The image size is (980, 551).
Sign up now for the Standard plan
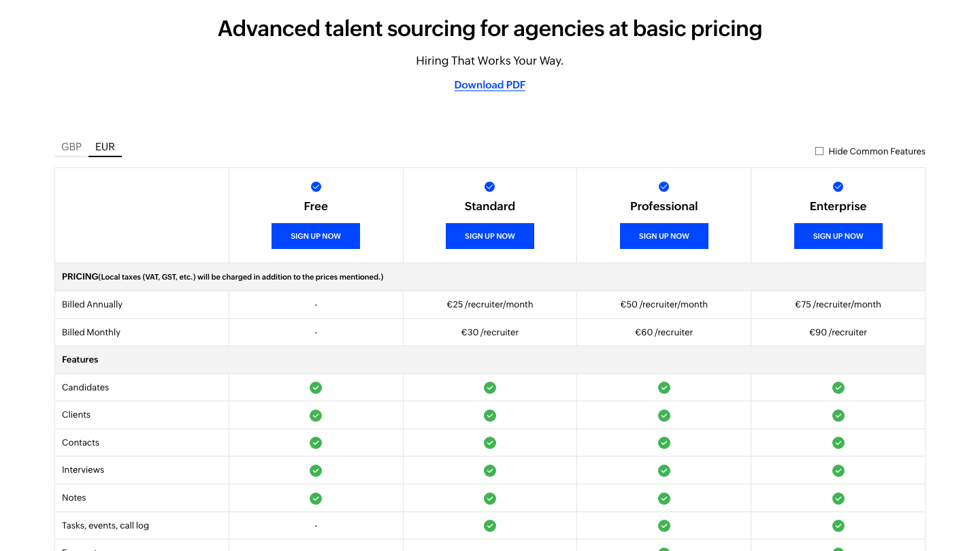(490, 236)
